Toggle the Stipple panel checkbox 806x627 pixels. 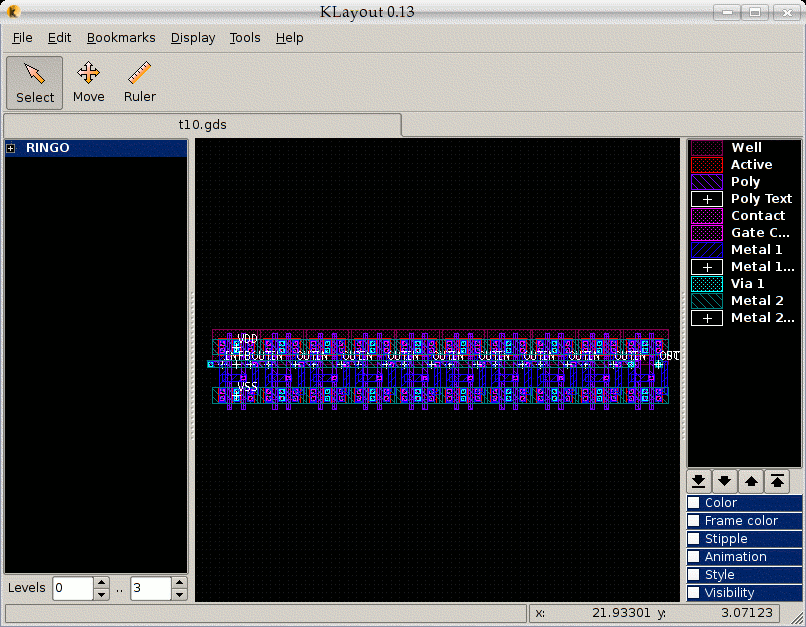tap(694, 539)
